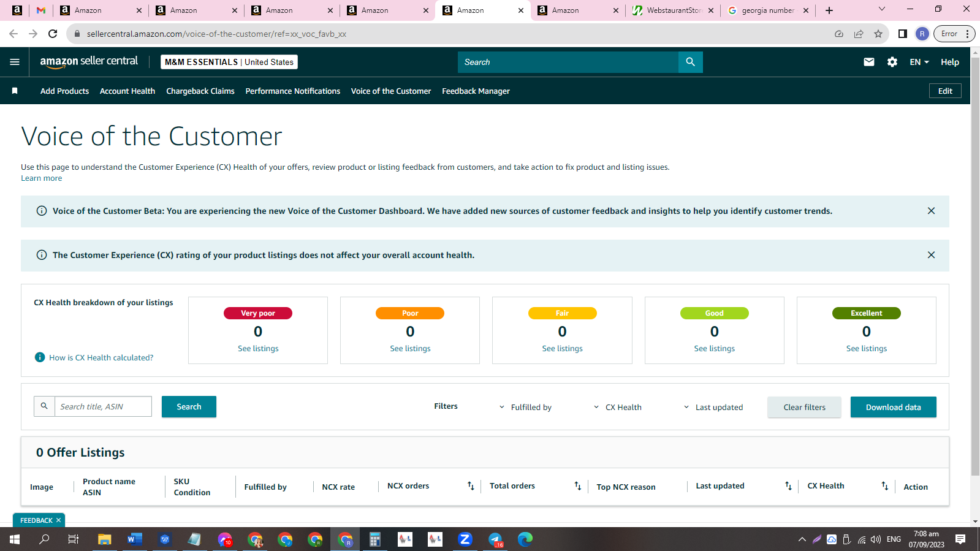
Task: Open How is CX Health calculated link
Action: pyautogui.click(x=101, y=357)
